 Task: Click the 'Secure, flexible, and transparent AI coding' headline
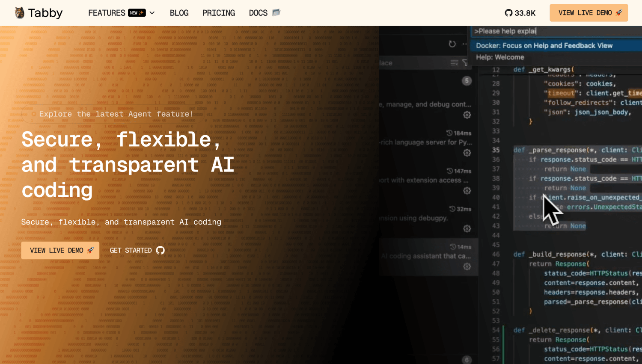point(128,165)
